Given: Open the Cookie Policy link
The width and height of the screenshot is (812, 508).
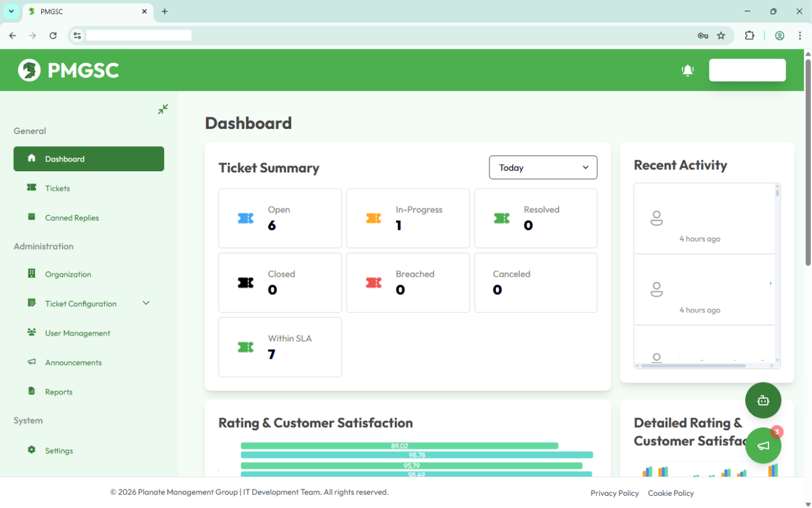Looking at the screenshot, I should [670, 493].
